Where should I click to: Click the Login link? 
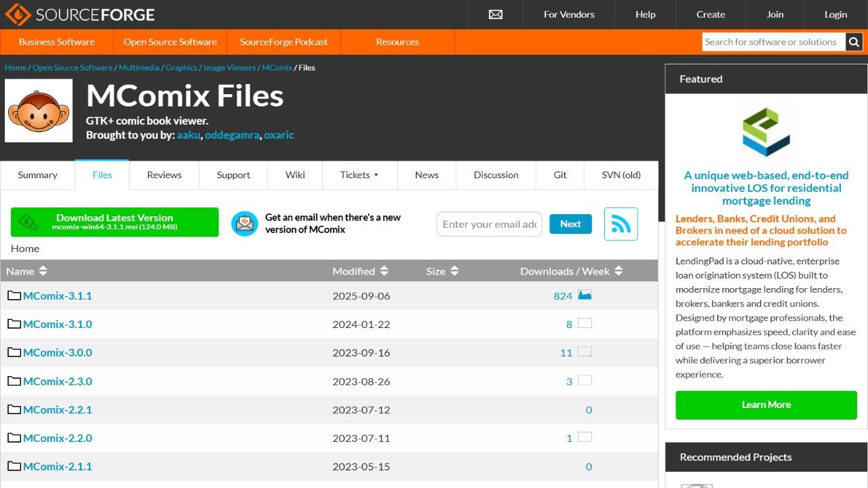pyautogui.click(x=836, y=14)
